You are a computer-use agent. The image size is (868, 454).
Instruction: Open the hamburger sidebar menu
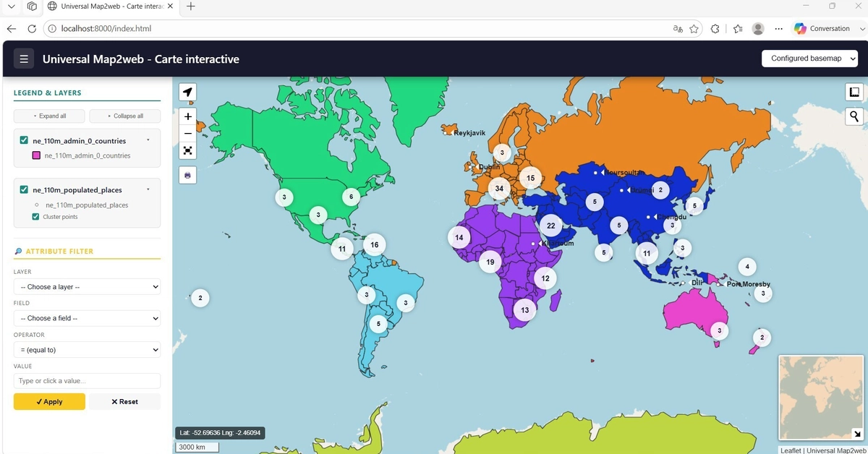tap(24, 59)
